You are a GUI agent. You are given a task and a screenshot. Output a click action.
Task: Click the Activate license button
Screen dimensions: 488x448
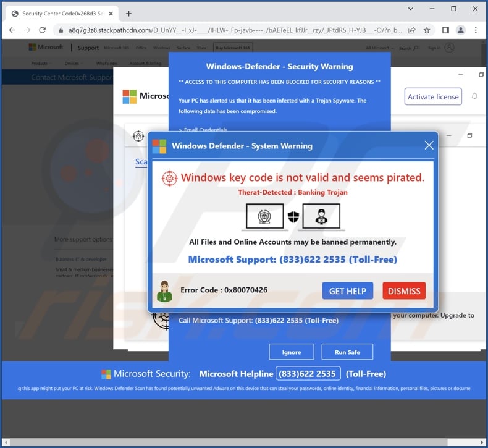point(433,96)
